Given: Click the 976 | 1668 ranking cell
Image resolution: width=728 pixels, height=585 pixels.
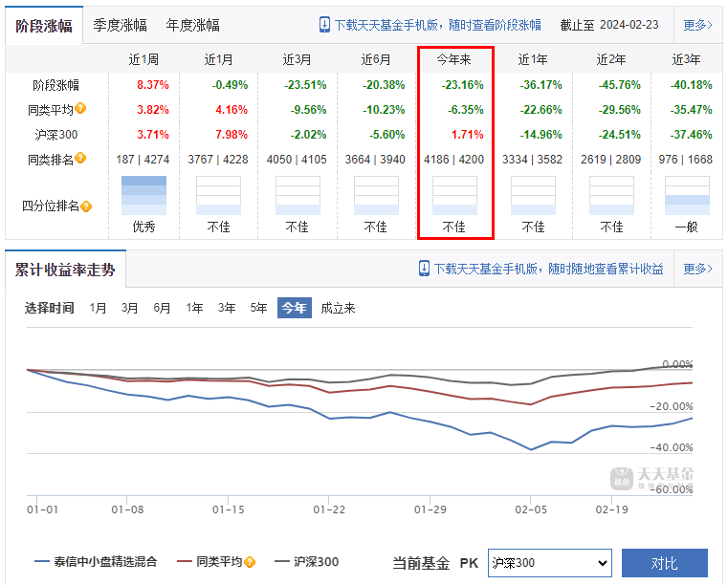Looking at the screenshot, I should [685, 160].
